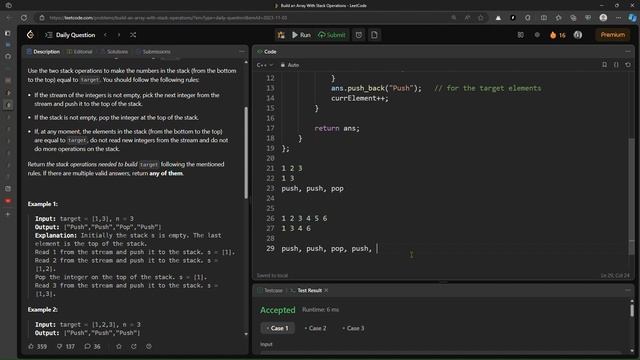
Task: Select Case 1 result
Action: coord(278,328)
